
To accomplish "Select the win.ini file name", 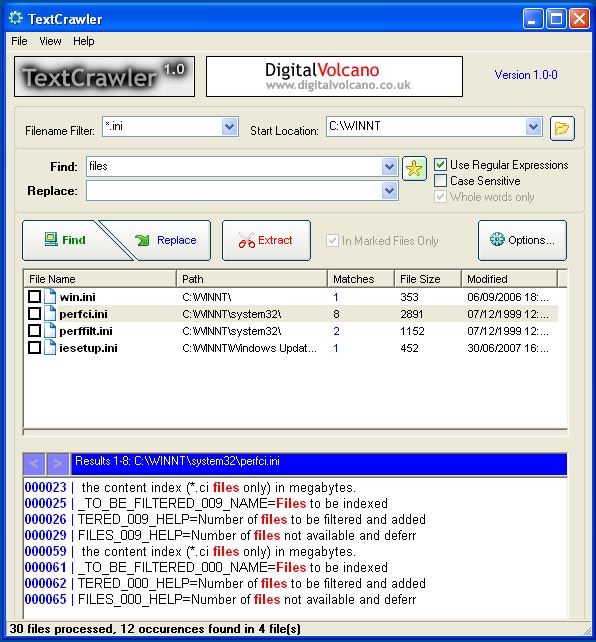I will (77, 297).
